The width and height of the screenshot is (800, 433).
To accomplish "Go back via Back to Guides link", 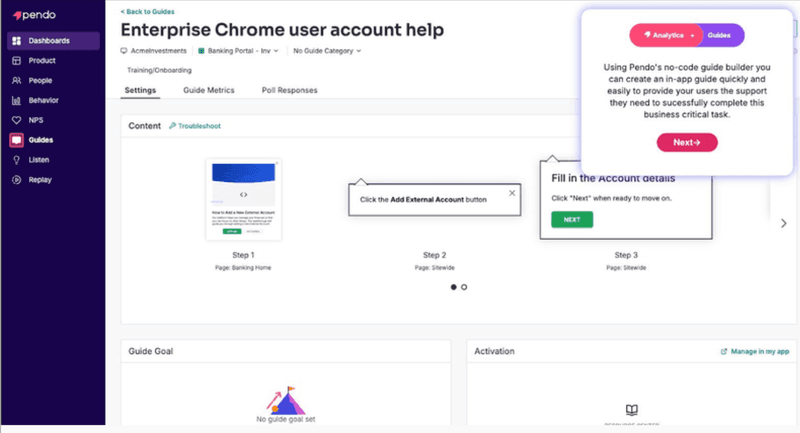I will (147, 11).
